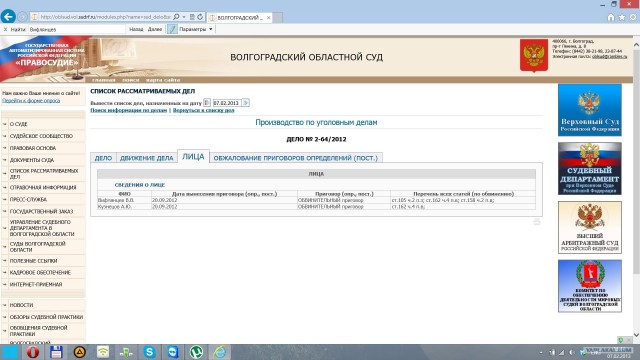Switch to the ДЕЛО tab
This screenshot has width=640, height=360.
[103, 158]
